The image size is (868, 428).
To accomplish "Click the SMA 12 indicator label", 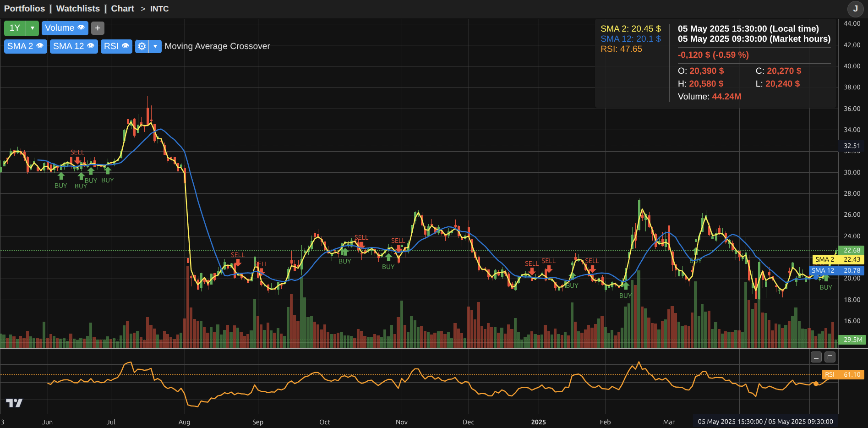I will tap(68, 46).
